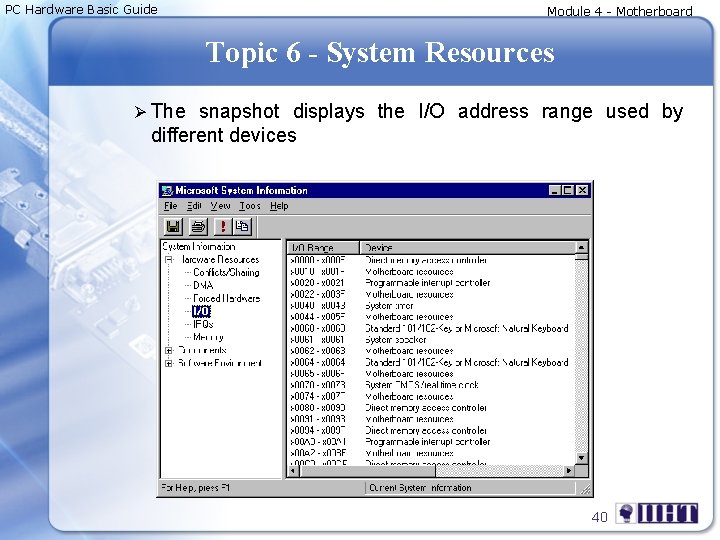Open the File menu
720x540 pixels.
(x=170, y=206)
